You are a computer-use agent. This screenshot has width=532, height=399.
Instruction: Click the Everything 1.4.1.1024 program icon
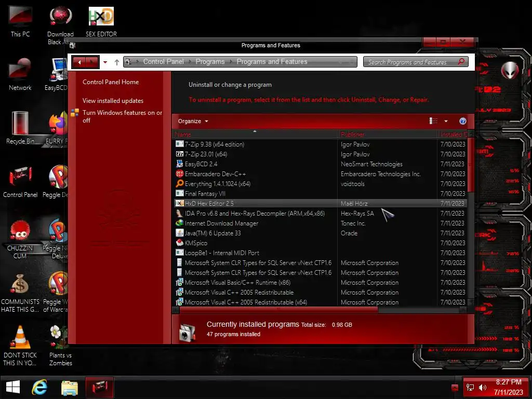pyautogui.click(x=179, y=183)
